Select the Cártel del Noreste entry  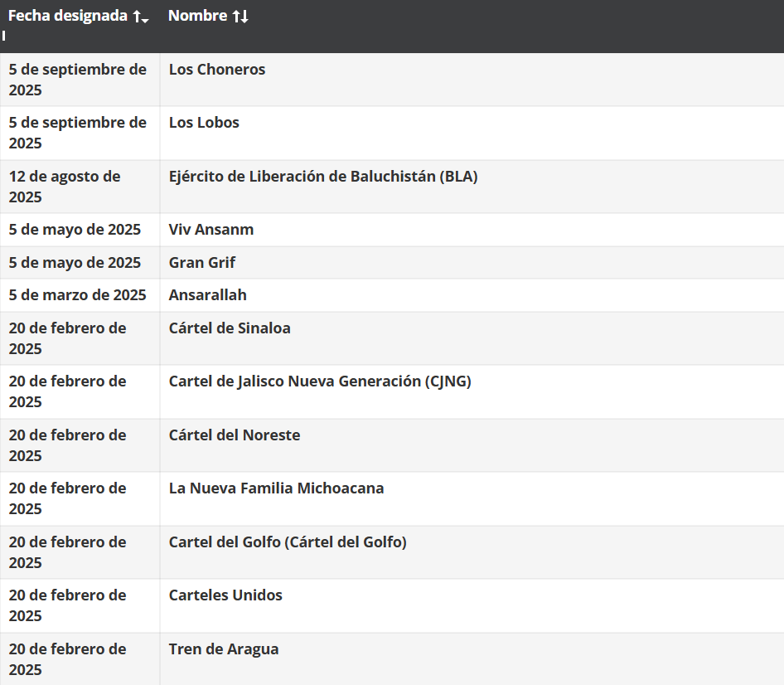(235, 435)
